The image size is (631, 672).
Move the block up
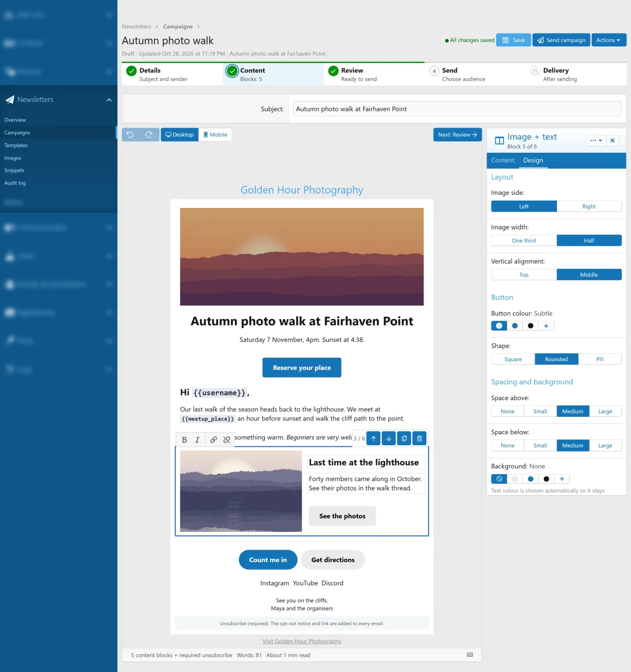pos(374,438)
